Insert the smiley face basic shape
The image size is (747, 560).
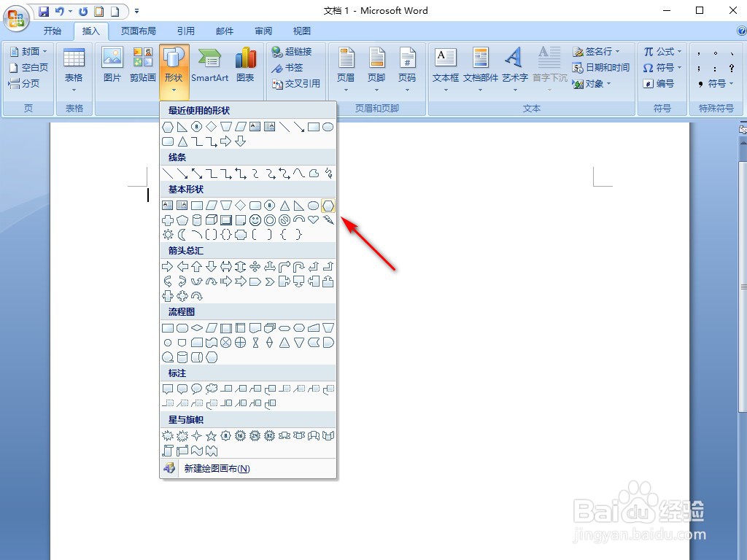click(x=255, y=220)
